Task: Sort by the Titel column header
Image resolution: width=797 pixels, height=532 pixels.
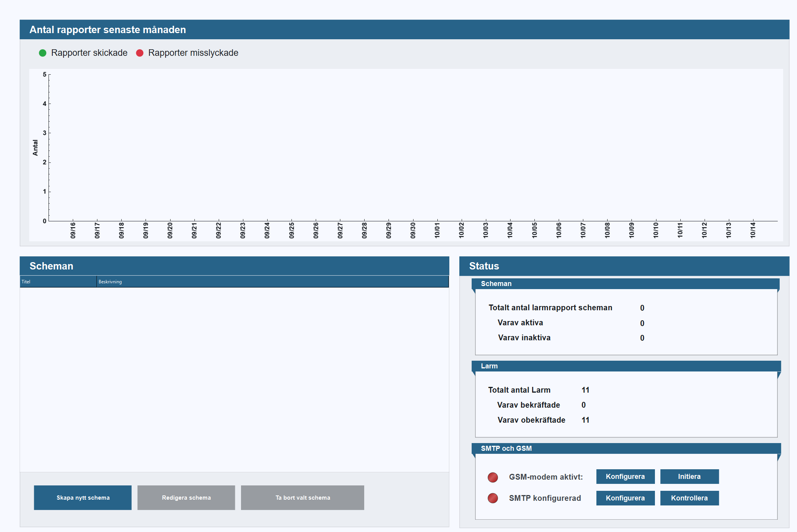Action: click(58, 282)
